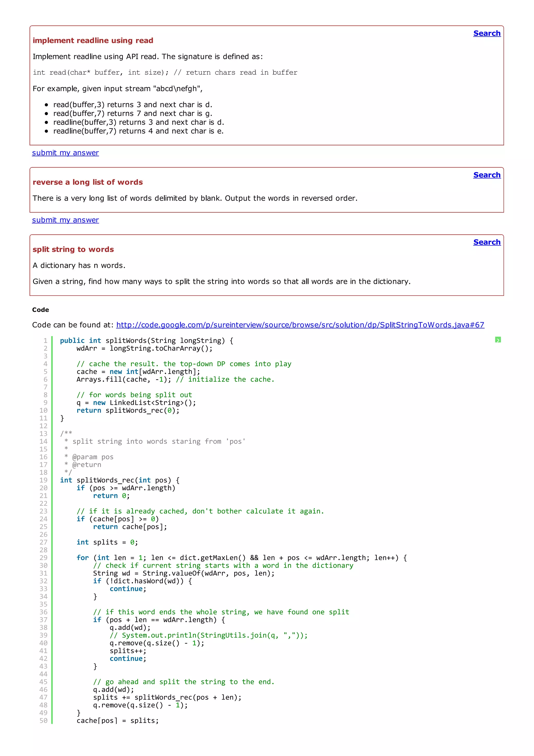
Task: Click line number 19 in code gutter
Action: click(x=44, y=480)
